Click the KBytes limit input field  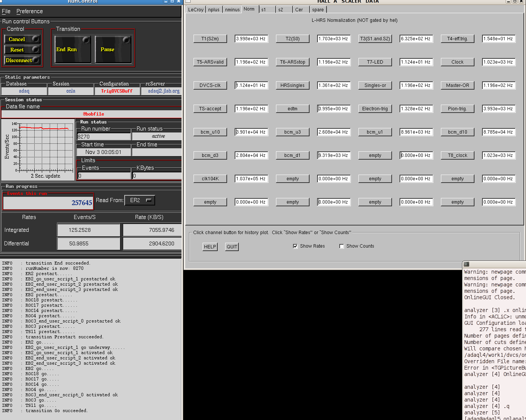pyautogui.click(x=157, y=176)
